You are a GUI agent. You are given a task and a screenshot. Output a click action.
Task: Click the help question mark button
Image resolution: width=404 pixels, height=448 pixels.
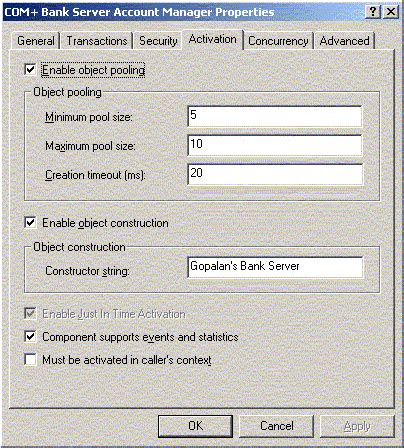click(x=373, y=12)
